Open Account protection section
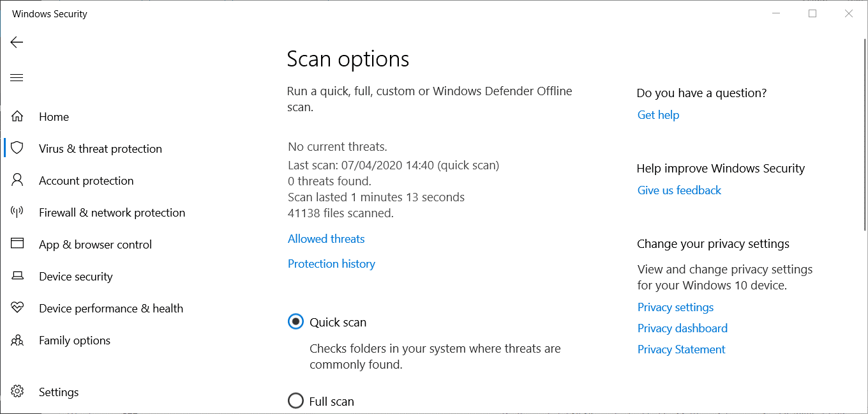868x414 pixels. click(86, 180)
